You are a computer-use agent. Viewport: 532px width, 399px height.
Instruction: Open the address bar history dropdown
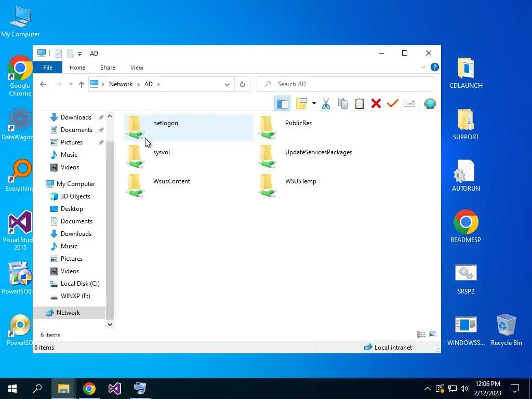pyautogui.click(x=227, y=85)
